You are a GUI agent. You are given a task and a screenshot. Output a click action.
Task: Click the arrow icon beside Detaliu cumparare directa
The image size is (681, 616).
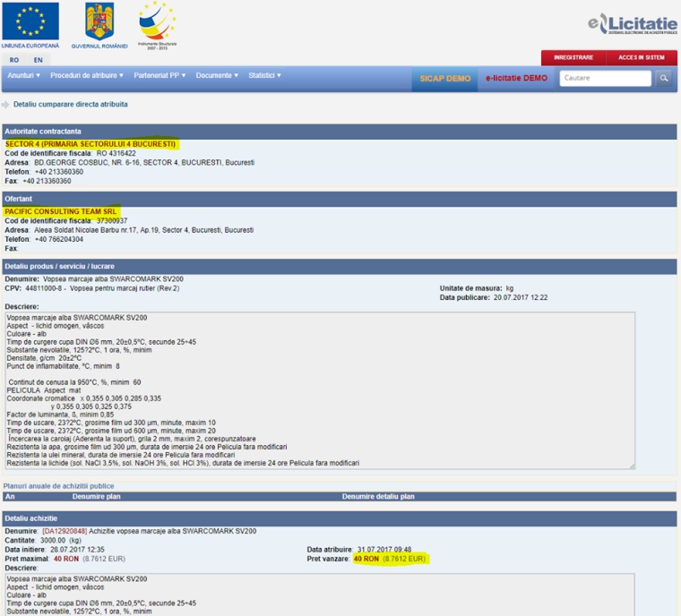(5, 105)
